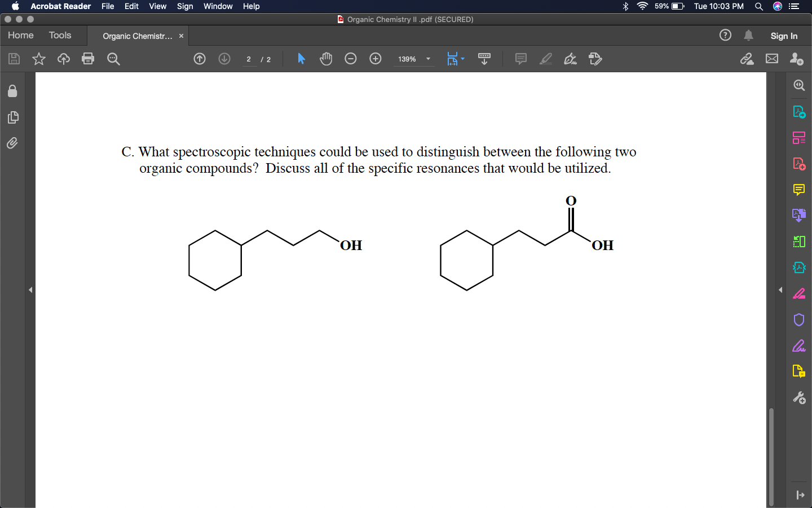Viewport: 812px width, 508px height.
Task: Open the Comment tool in the sidebar
Action: 798,190
